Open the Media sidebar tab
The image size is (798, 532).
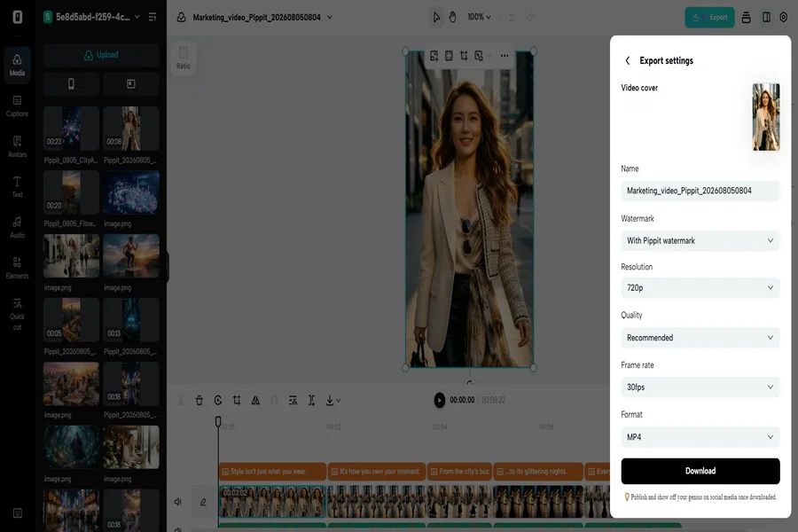[x=18, y=65]
